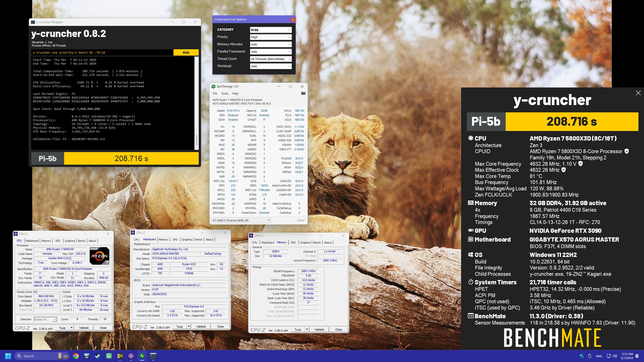Open the console window icon in the taskbar
The image size is (644, 362).
[153, 356]
